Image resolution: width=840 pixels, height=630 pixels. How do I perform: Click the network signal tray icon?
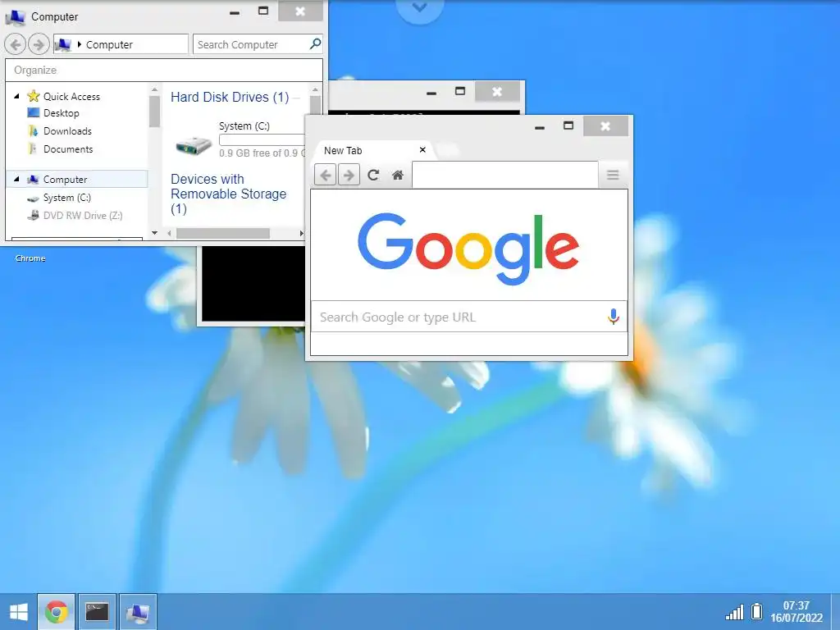[734, 612]
